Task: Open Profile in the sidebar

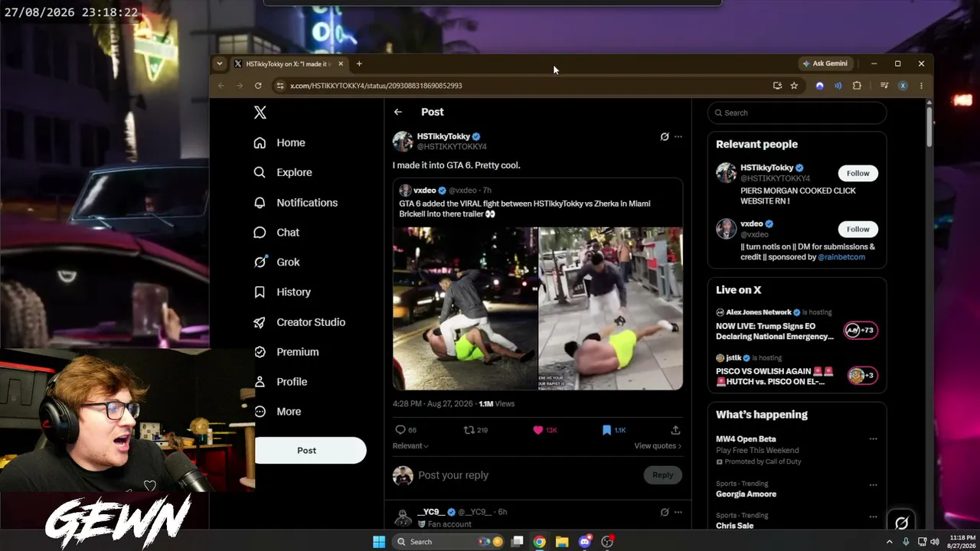Action: coord(281,381)
